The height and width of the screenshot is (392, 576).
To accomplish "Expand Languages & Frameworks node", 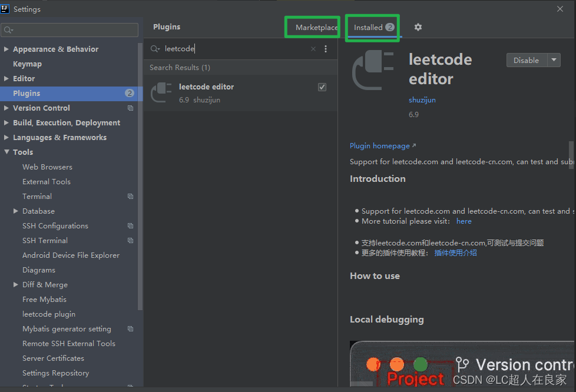I will (x=6, y=137).
